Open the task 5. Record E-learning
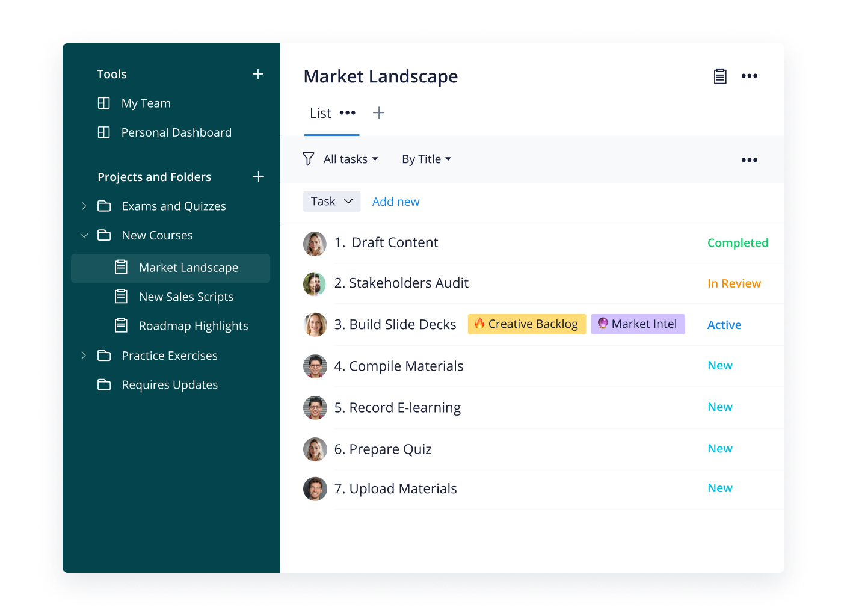This screenshot has width=847, height=616. pyautogui.click(x=398, y=407)
